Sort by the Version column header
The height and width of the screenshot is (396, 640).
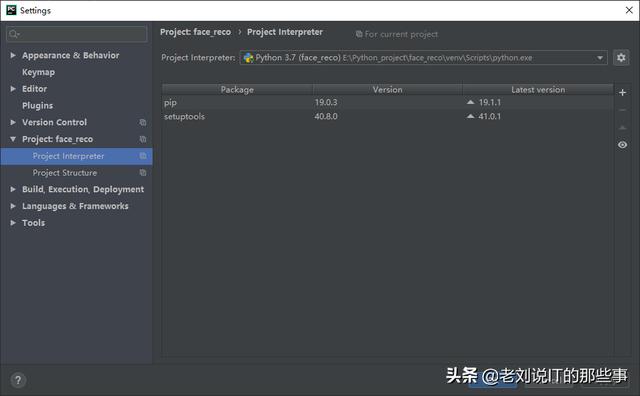(387, 89)
